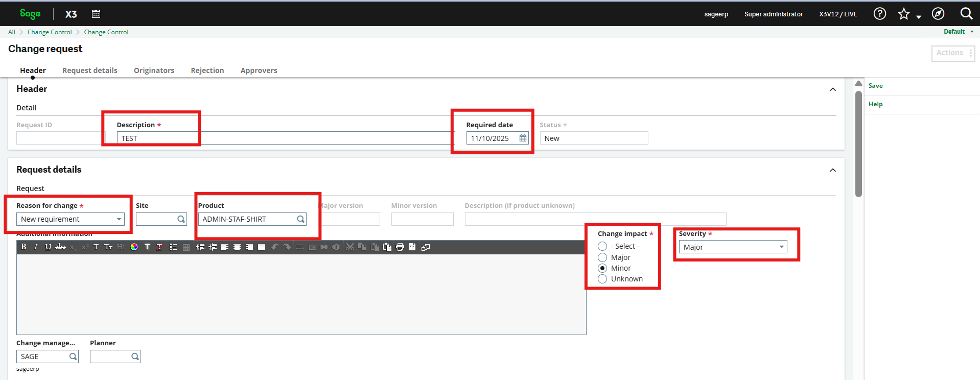Image resolution: width=980 pixels, height=380 pixels.
Task: Switch to Originators tab
Action: (154, 70)
